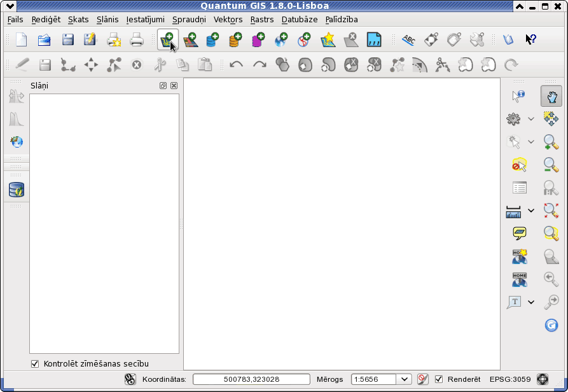Open the Rastrs menu
This screenshot has width=568, height=392.
262,20
